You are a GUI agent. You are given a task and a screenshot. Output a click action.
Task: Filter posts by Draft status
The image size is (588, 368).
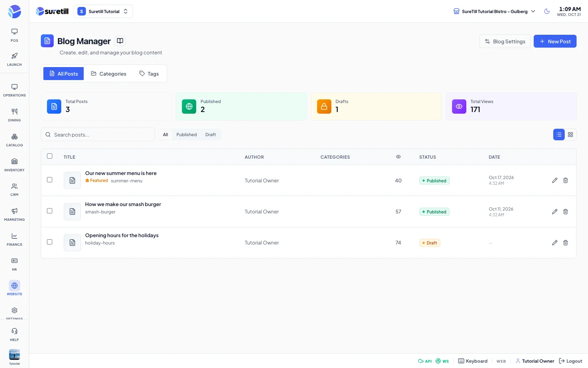pyautogui.click(x=211, y=135)
